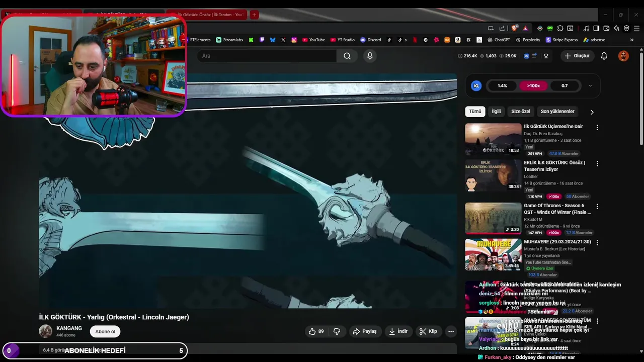Open the YT Studio bookmark
644x362 pixels.
click(343, 40)
